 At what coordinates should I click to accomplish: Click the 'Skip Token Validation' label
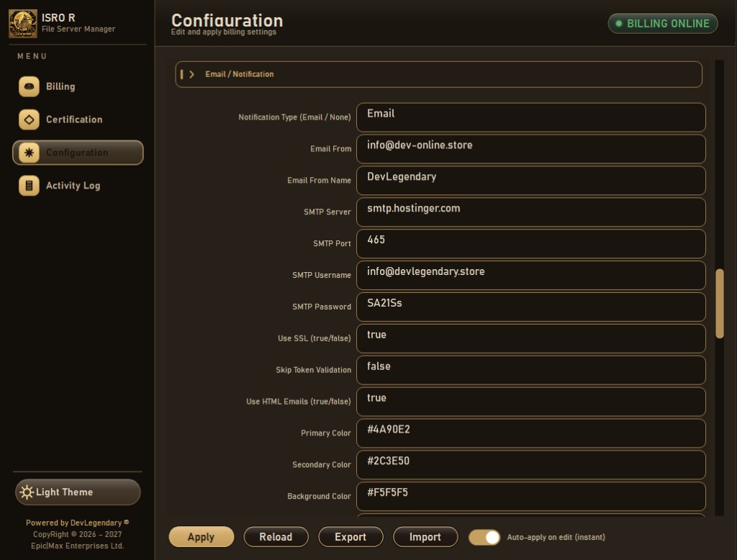coord(314,370)
